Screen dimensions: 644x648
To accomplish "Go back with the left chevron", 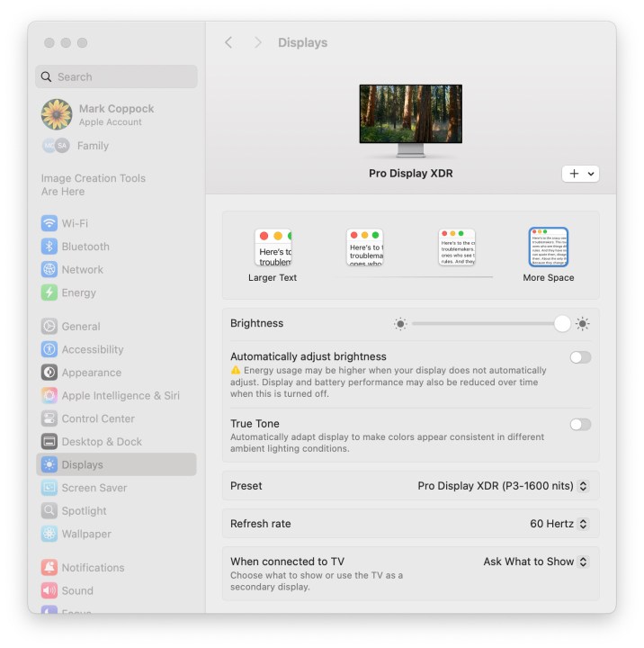I will pyautogui.click(x=228, y=42).
